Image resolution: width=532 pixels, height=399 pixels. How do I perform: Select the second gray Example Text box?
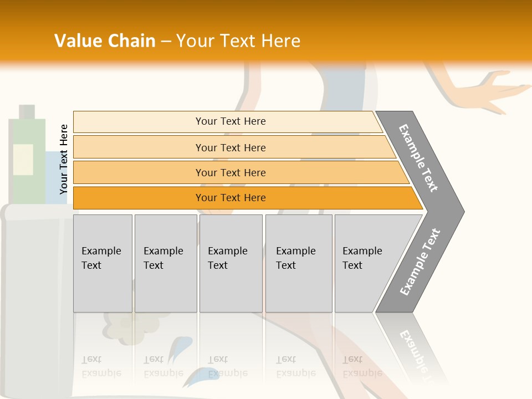(x=165, y=263)
